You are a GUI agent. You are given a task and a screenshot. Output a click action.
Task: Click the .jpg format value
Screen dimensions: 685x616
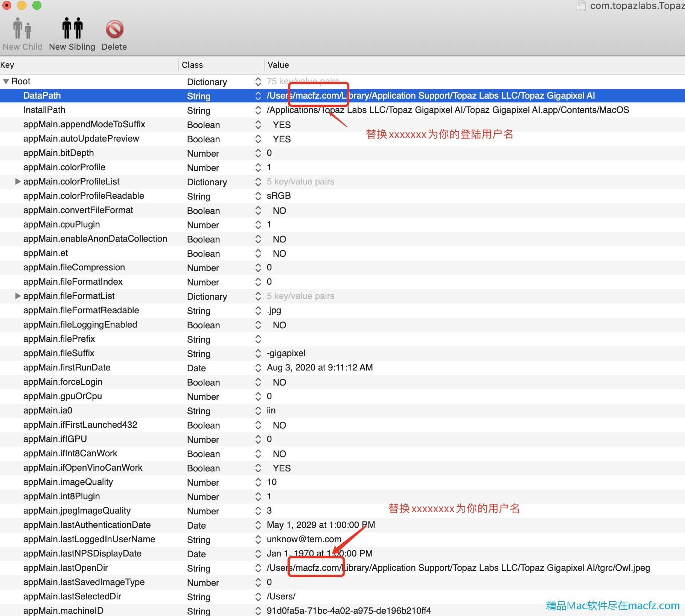(x=274, y=311)
